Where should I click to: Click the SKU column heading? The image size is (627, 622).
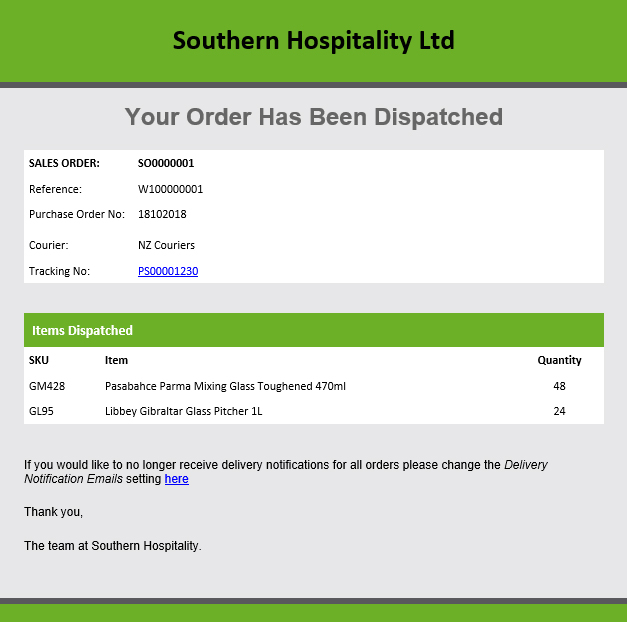click(39, 360)
